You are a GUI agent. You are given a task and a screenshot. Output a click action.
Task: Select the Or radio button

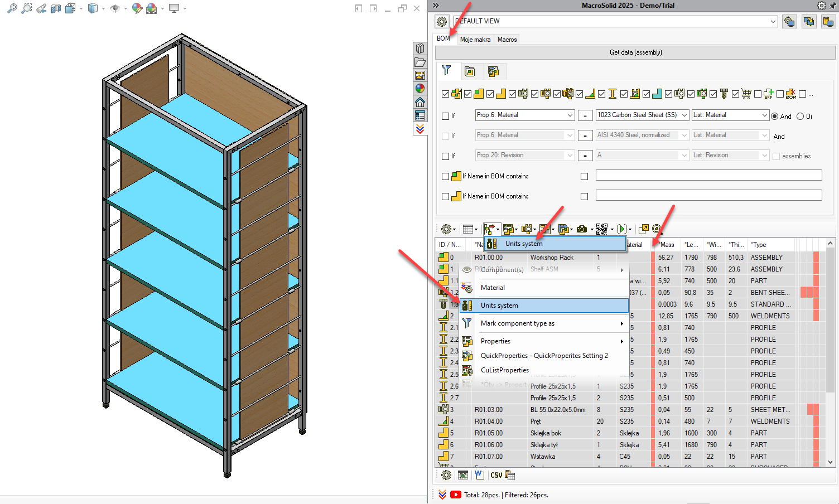tap(800, 116)
